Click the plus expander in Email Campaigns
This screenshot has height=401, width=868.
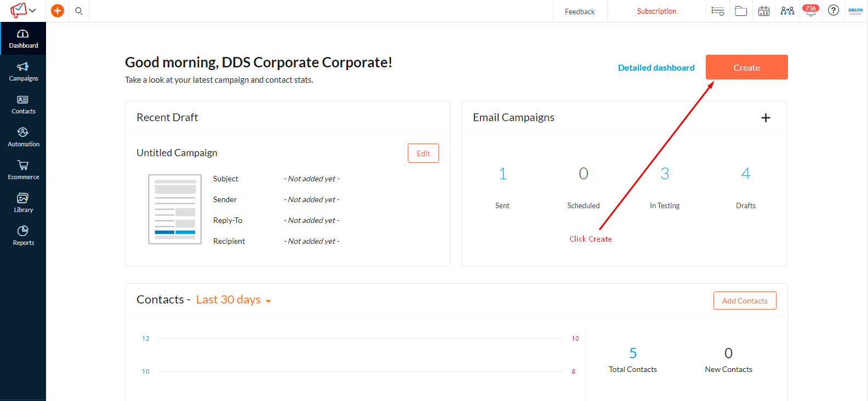click(766, 118)
